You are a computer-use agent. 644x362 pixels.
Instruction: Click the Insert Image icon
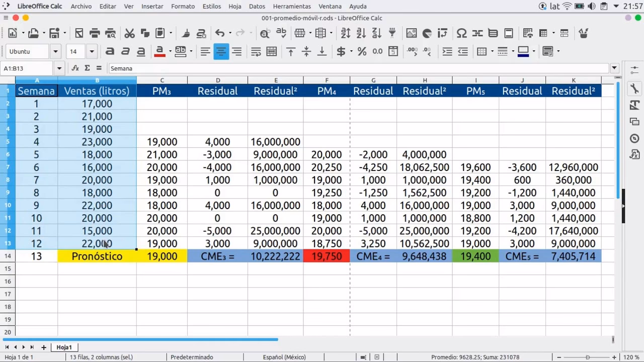point(411,33)
